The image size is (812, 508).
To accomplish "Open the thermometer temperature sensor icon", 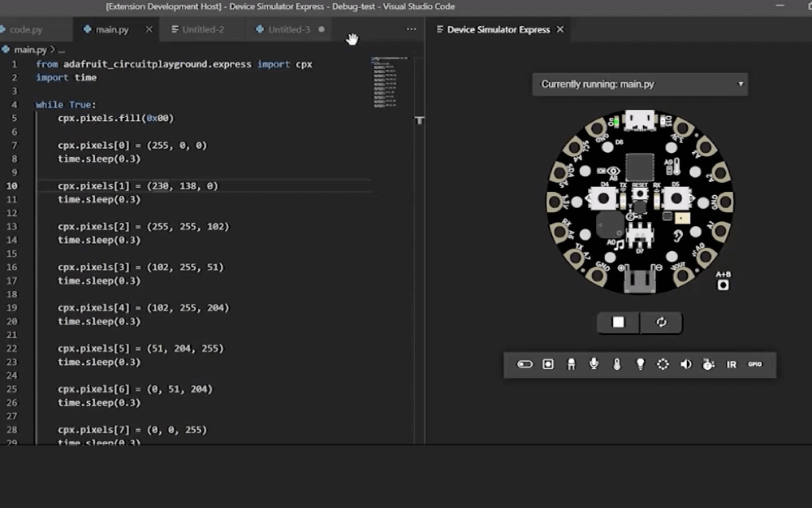I will click(x=617, y=364).
